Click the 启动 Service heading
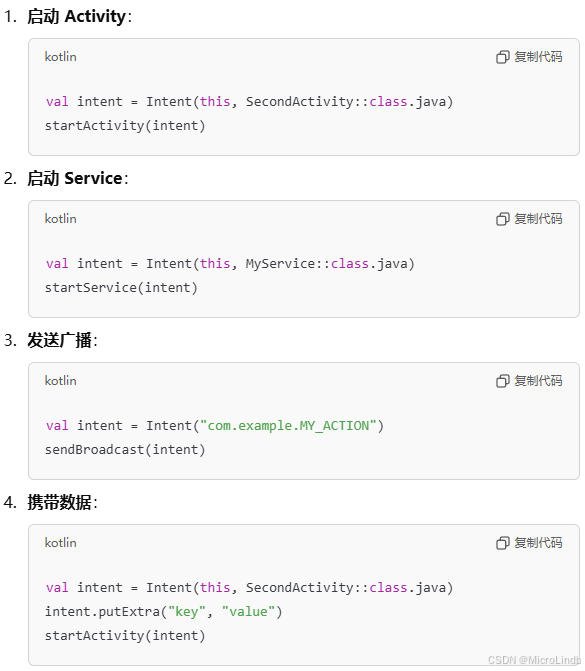Image resolution: width=585 pixels, height=671 pixels. click(77, 178)
